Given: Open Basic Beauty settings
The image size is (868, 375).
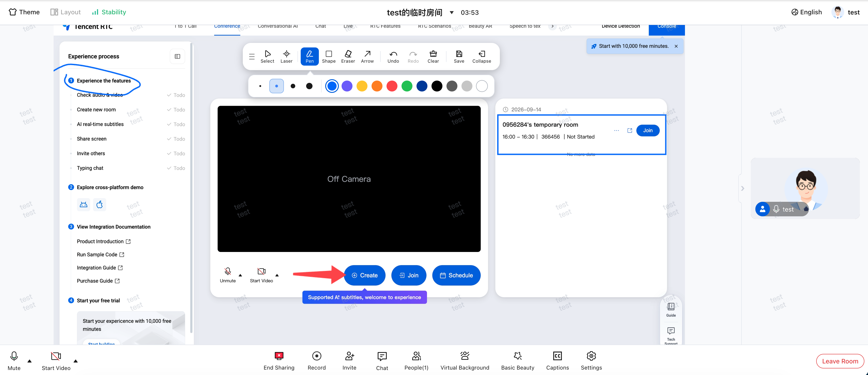Looking at the screenshot, I should coord(517,360).
